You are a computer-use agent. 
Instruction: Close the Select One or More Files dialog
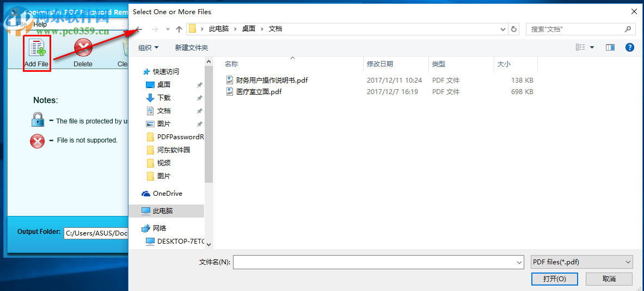[635, 12]
